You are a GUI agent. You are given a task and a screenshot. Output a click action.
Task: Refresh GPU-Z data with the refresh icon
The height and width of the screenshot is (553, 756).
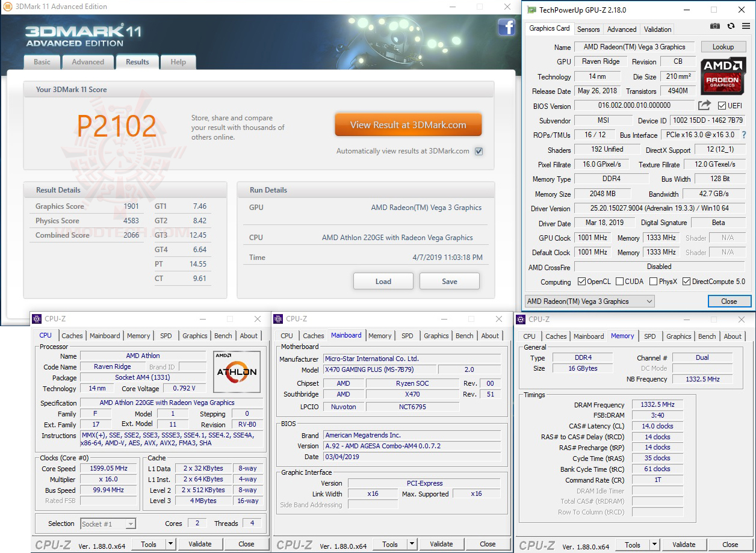[x=731, y=26]
